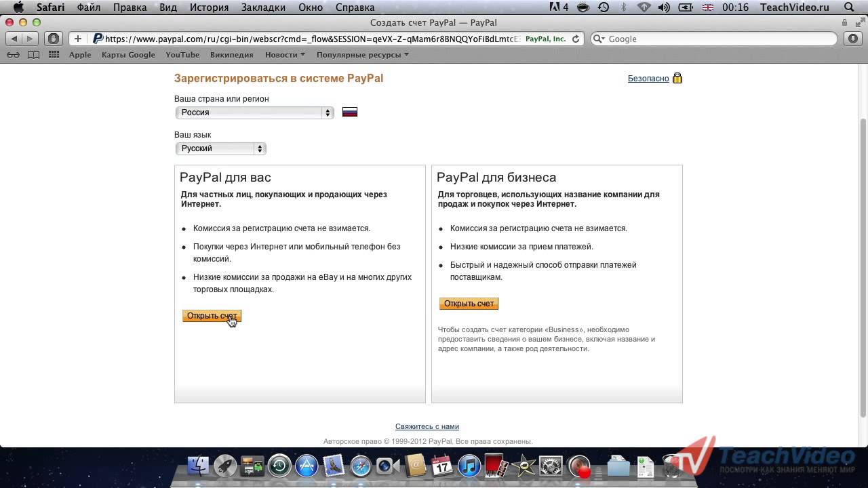Image resolution: width=868 pixels, height=488 pixels.
Task: Click the plus add-bookmark button
Action: tap(78, 39)
